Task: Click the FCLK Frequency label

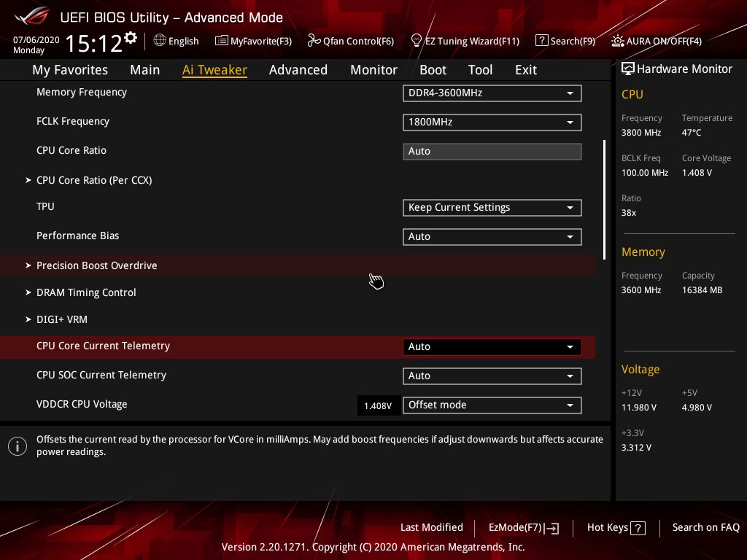Action: [73, 121]
